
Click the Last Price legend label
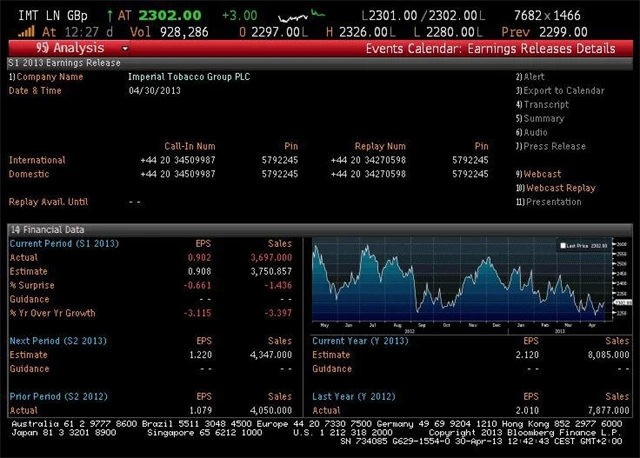tap(587, 246)
